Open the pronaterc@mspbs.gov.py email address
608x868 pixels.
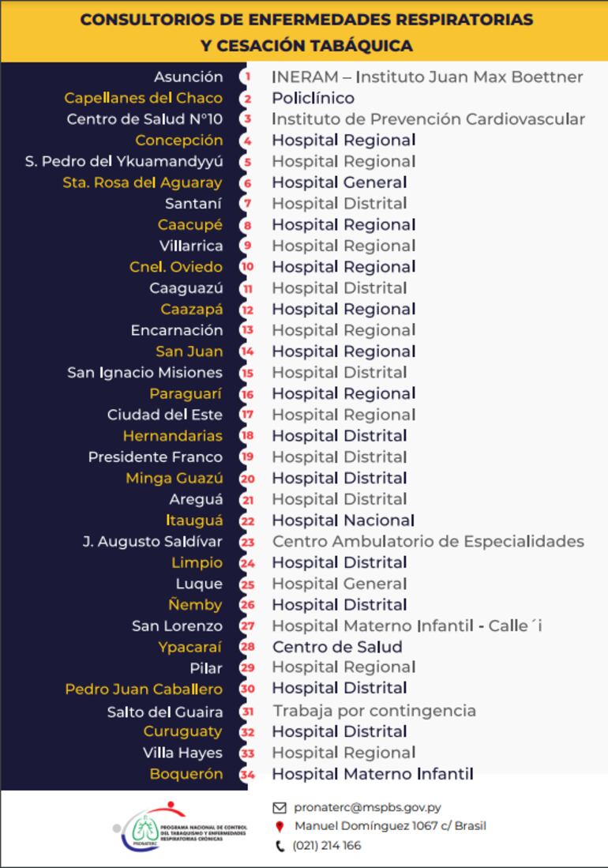[x=367, y=807]
